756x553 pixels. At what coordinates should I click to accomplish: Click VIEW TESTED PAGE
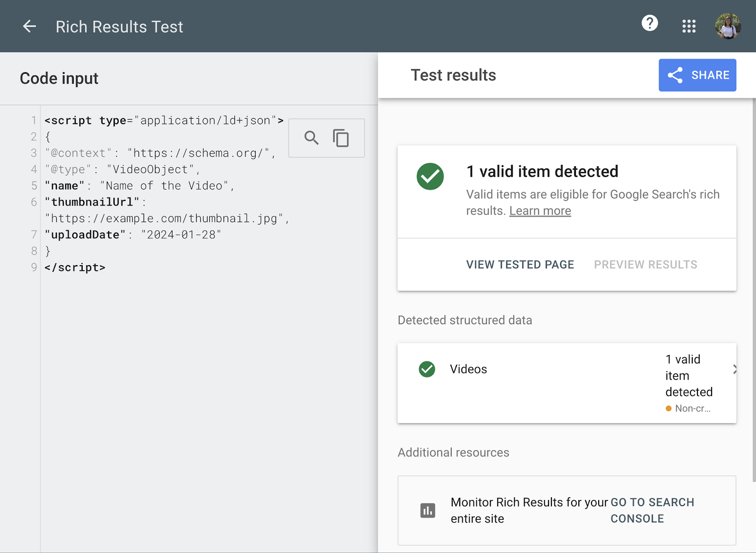coord(520,264)
